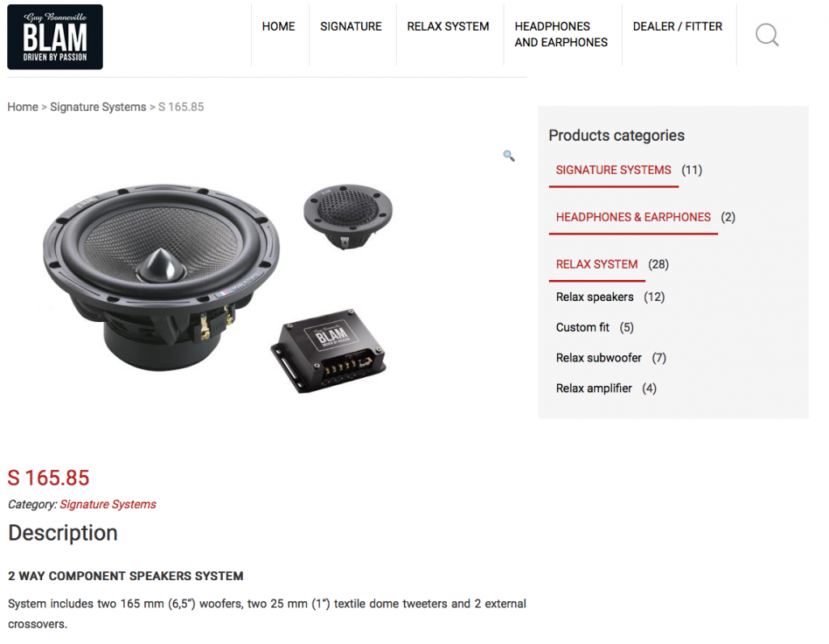The width and height of the screenshot is (829, 644).
Task: Go to the HOME menu item
Action: tap(278, 27)
